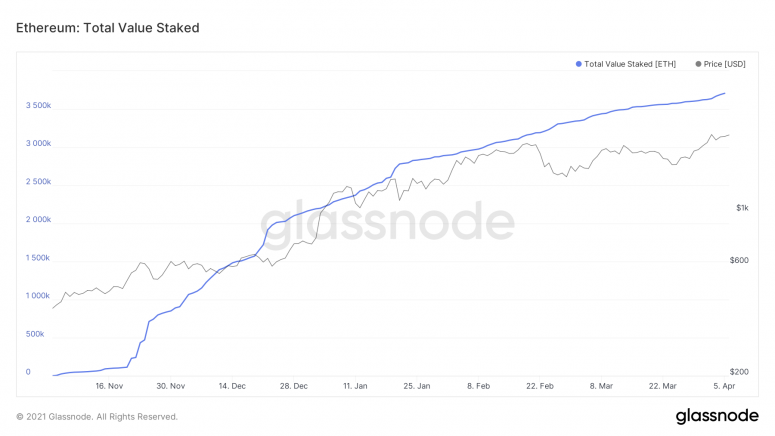
Task: Click the 28. Dec date axis label
Action: (294, 385)
